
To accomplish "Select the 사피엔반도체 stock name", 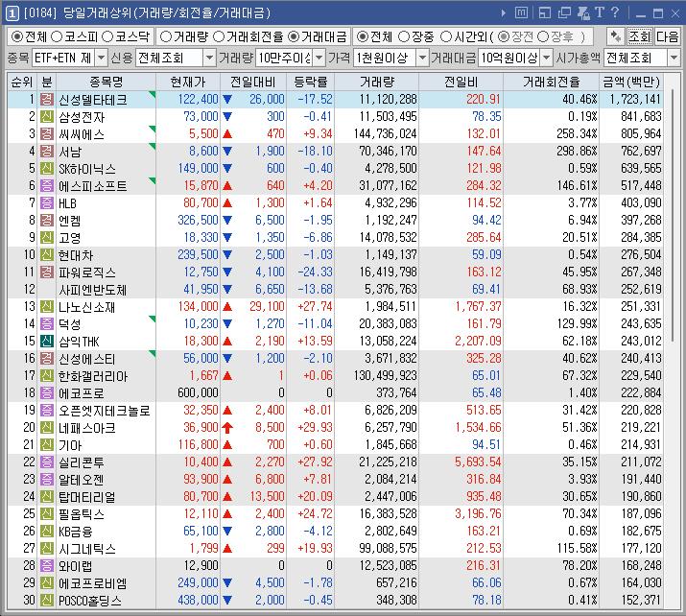I will (93, 290).
